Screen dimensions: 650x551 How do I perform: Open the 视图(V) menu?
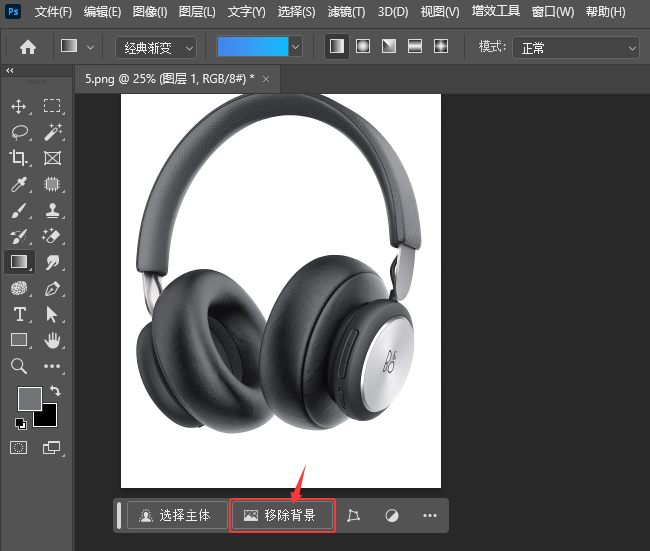coord(440,12)
